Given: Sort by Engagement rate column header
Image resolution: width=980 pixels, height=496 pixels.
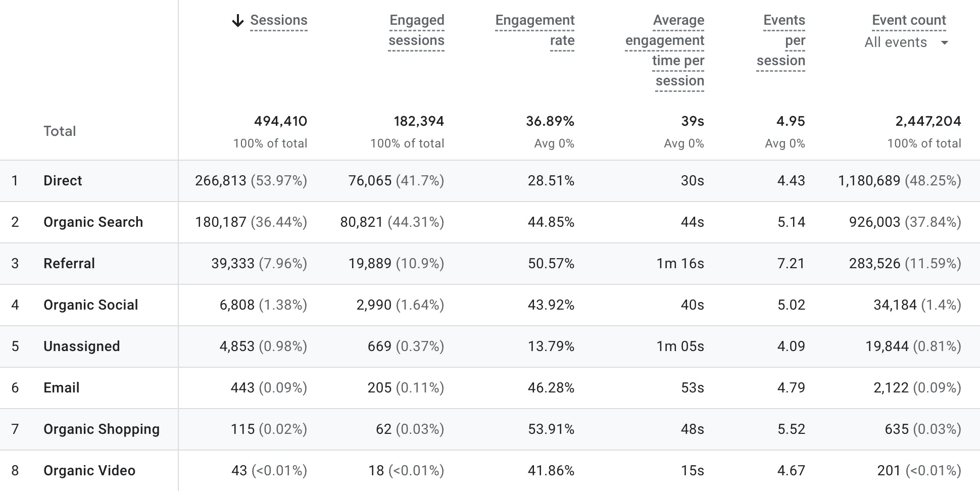Looking at the screenshot, I should [534, 30].
